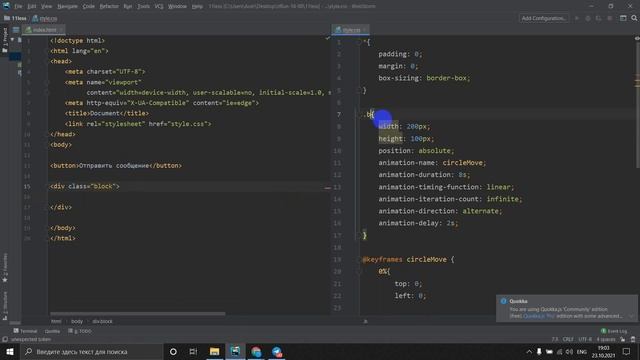640x360 pixels.
Task: Click the body breadcrumb below index.html
Action: [x=77, y=321]
